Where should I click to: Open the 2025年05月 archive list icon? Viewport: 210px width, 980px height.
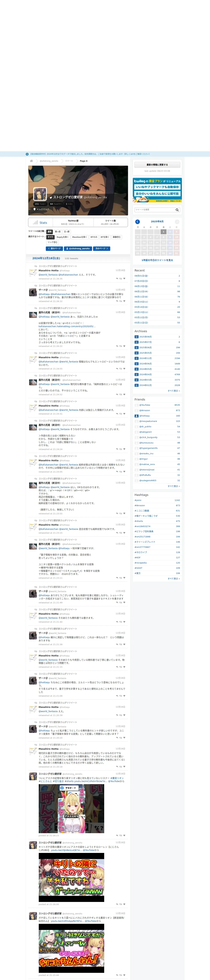pyautogui.click(x=136, y=353)
